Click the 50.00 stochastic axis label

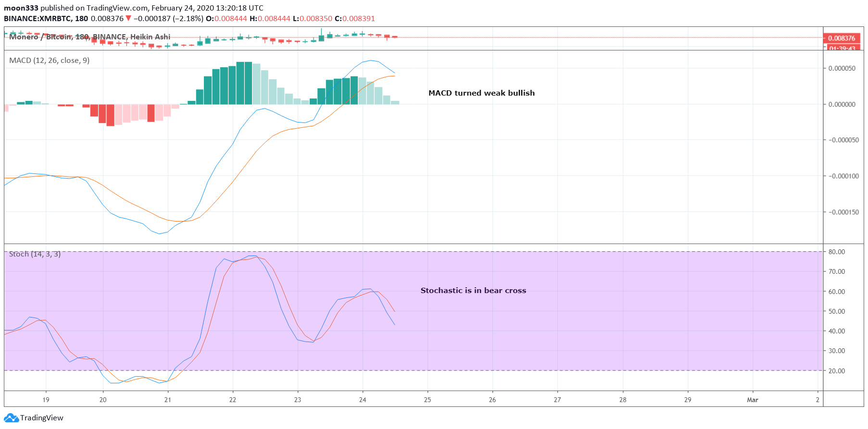837,311
